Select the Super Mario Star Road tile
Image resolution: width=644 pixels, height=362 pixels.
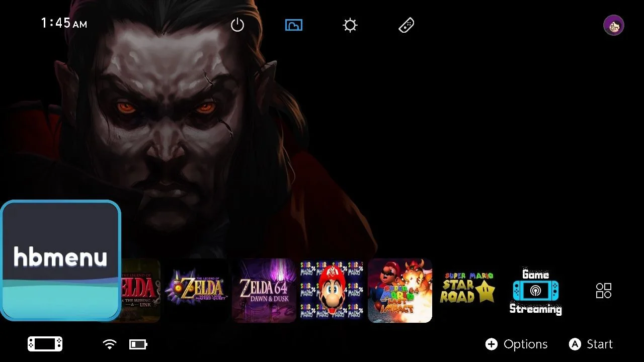tap(468, 291)
